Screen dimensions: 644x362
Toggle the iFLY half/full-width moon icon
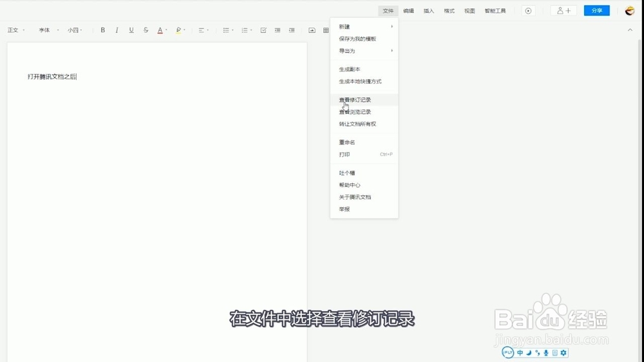pos(529,352)
